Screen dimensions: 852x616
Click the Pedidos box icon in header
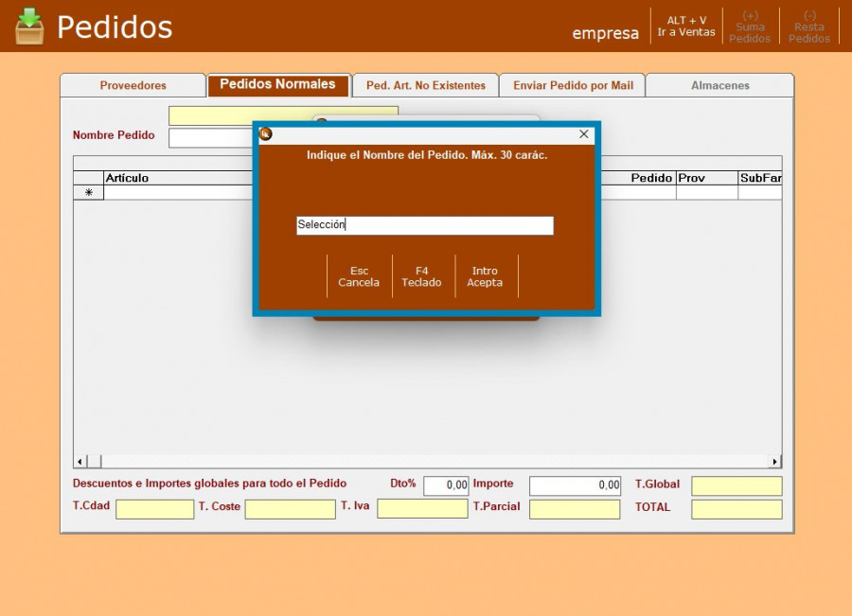[x=29, y=26]
